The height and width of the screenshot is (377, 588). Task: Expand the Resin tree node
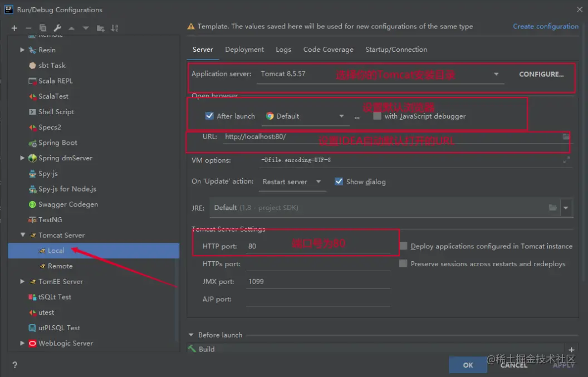[x=22, y=50]
